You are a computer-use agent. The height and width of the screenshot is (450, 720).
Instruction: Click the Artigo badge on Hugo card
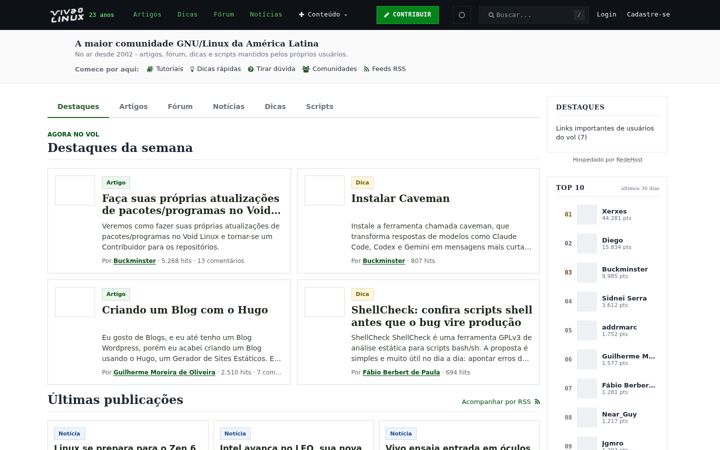(116, 294)
